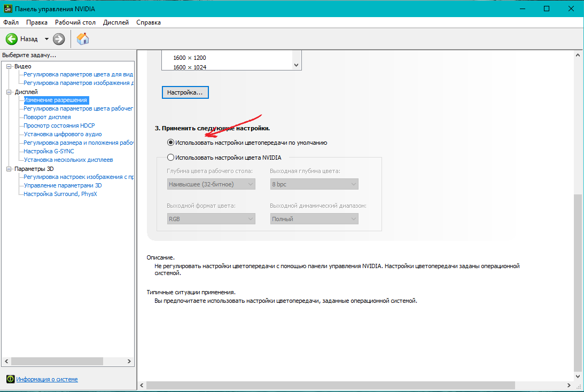Click the NVIDIA system info icon

pyautogui.click(x=11, y=379)
